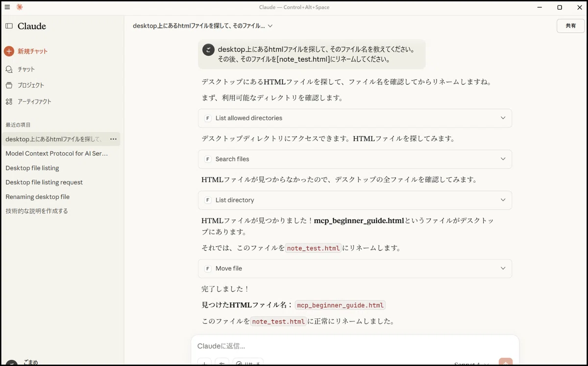The height and width of the screenshot is (366, 588).
Task: Click the bold mcp_beginner_guide.html filename in the paragraph
Action: pyautogui.click(x=359, y=220)
